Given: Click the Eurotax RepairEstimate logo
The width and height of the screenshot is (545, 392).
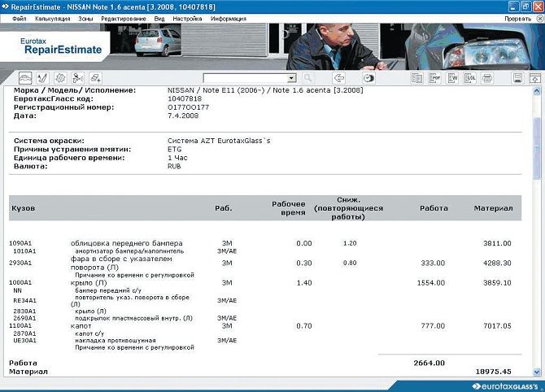Looking at the screenshot, I should 61,46.
